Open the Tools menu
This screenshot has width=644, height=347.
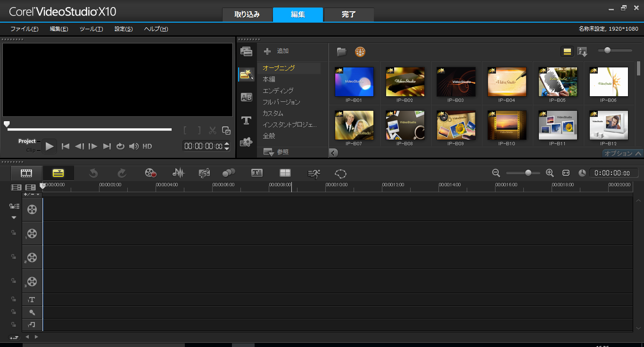pos(91,29)
